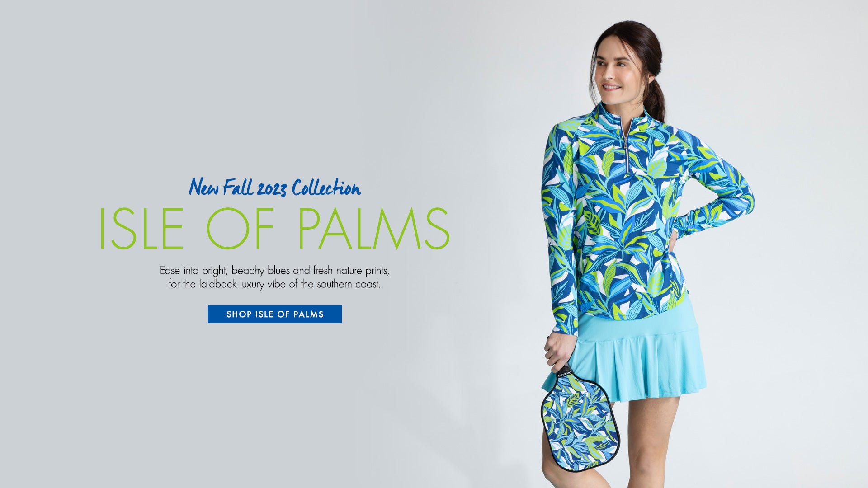The height and width of the screenshot is (488, 868).
Task: Click 2023 in the blue script text
Action: pos(272,189)
